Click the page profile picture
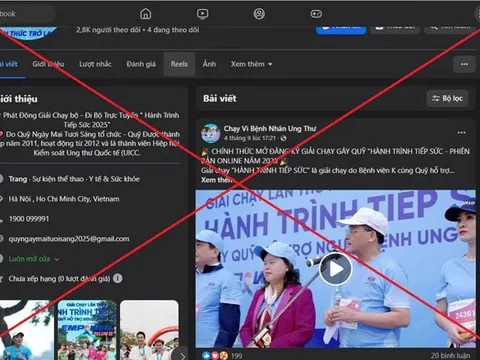The image size is (480, 360). (28, 33)
